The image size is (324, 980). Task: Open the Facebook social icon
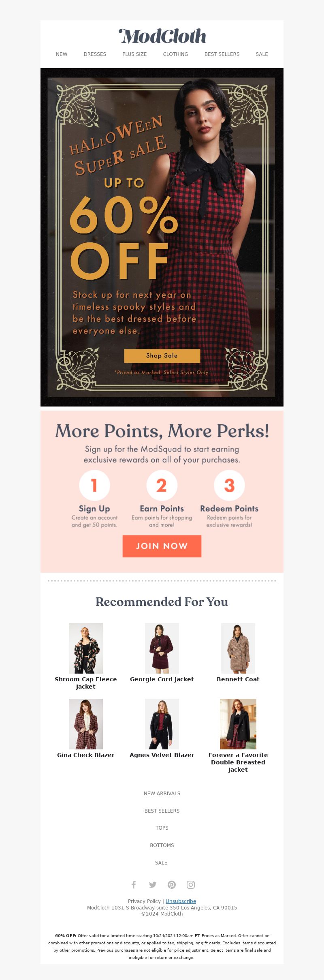(x=134, y=884)
